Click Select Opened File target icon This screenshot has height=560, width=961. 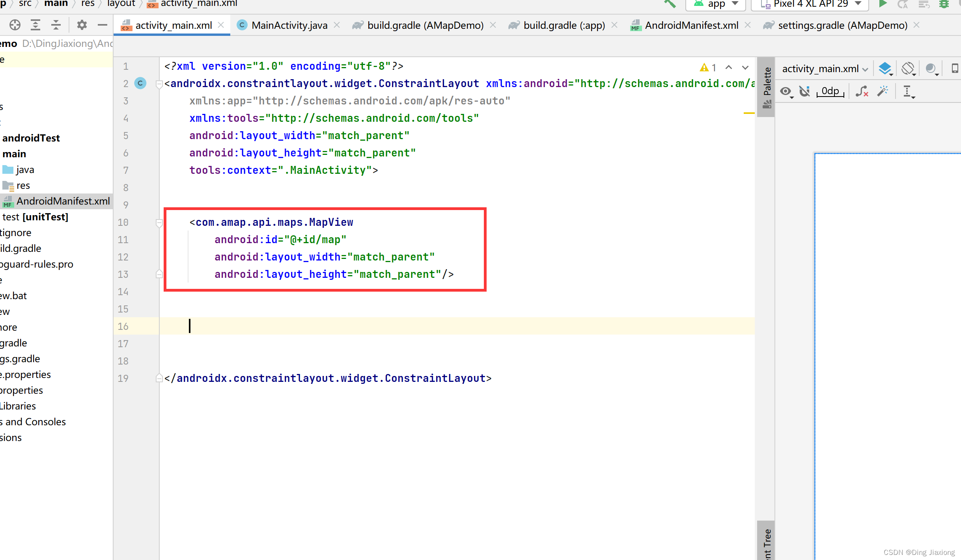click(15, 25)
